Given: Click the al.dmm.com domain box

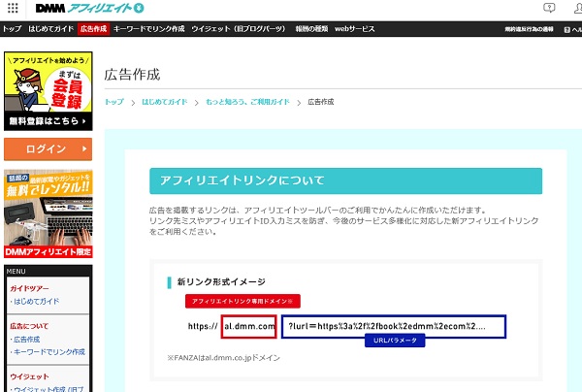Looking at the screenshot, I should coord(248,327).
